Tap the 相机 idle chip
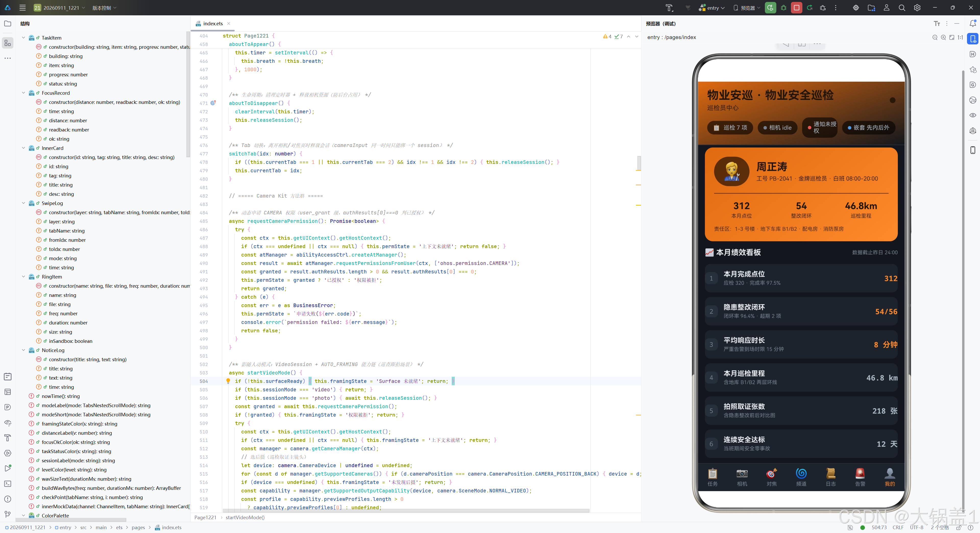This screenshot has width=980, height=533. click(778, 128)
